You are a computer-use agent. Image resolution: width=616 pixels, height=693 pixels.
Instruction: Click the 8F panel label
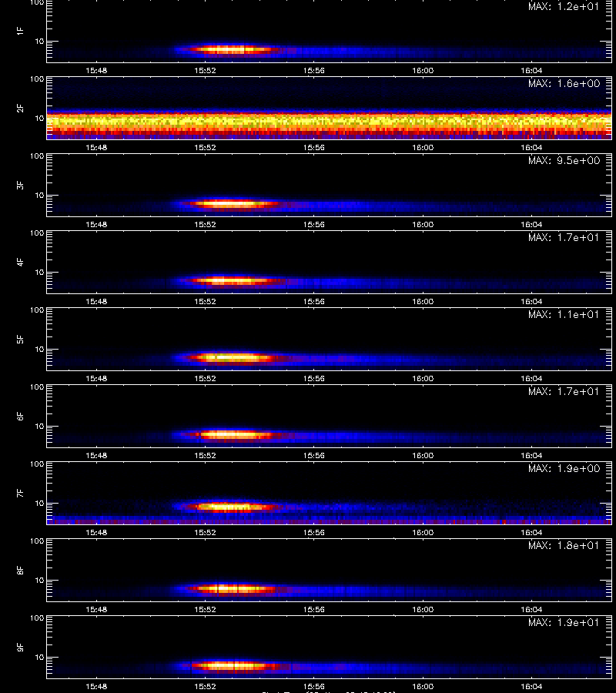(x=20, y=570)
